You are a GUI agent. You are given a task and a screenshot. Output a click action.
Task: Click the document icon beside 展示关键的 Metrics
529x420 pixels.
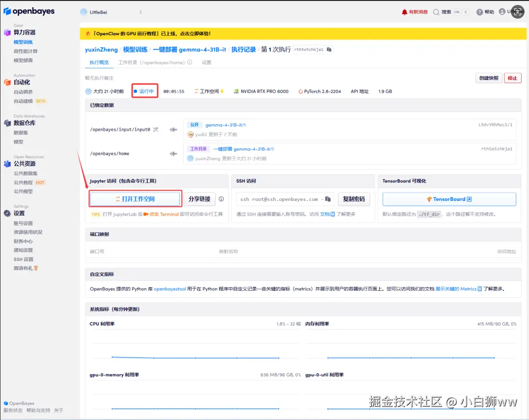tap(480, 289)
